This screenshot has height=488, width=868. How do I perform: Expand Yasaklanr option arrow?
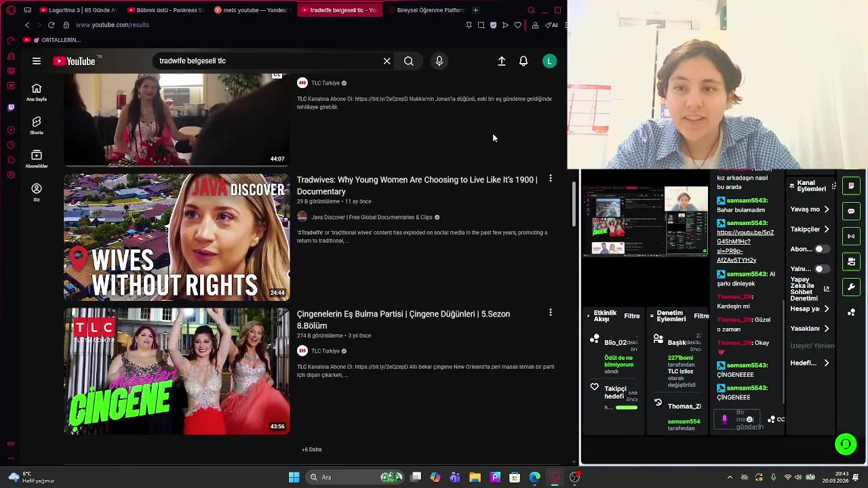[x=827, y=329]
